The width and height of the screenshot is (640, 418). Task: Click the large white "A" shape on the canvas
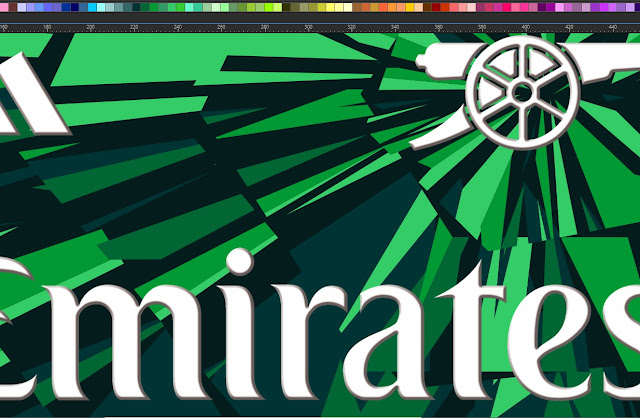(33, 95)
